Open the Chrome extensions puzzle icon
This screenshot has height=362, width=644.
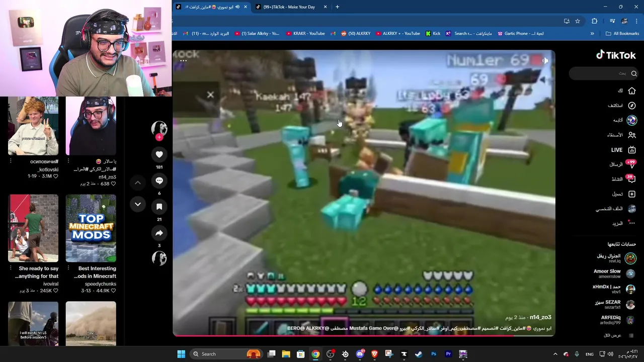point(595,21)
